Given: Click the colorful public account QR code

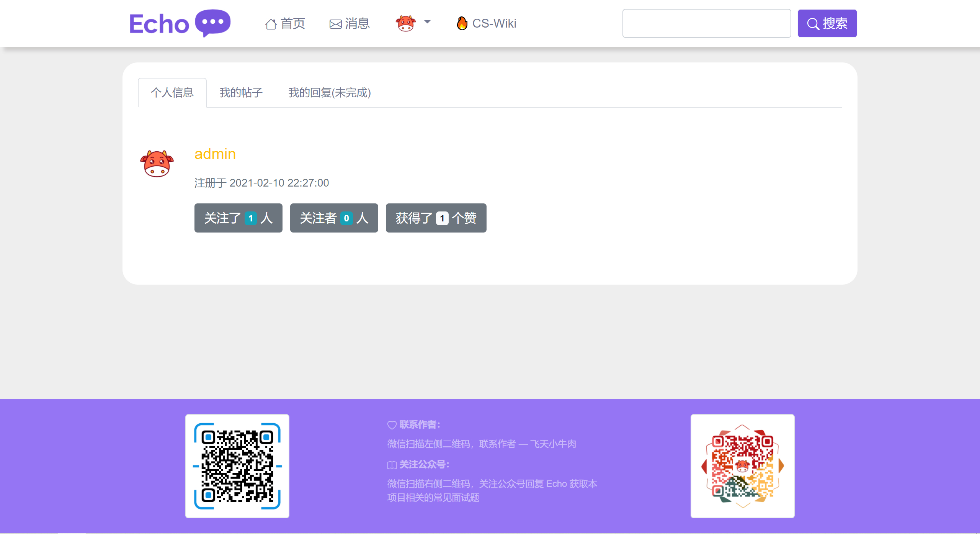Looking at the screenshot, I should [x=742, y=466].
